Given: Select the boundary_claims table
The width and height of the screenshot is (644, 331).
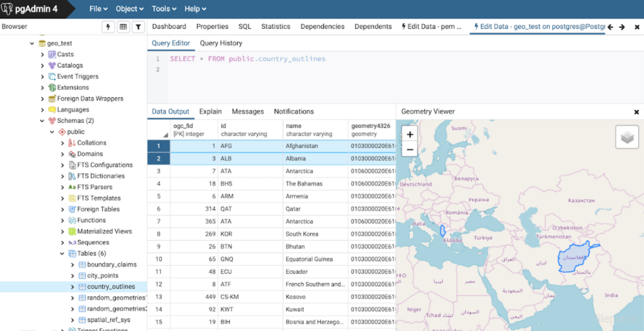Looking at the screenshot, I should pyautogui.click(x=111, y=264).
